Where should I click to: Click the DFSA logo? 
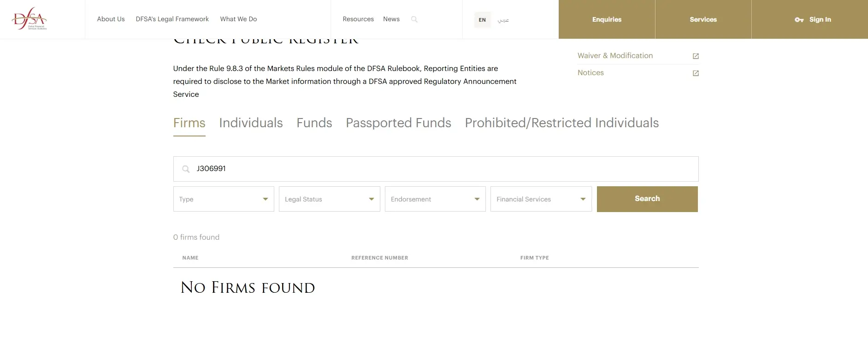coord(30,19)
